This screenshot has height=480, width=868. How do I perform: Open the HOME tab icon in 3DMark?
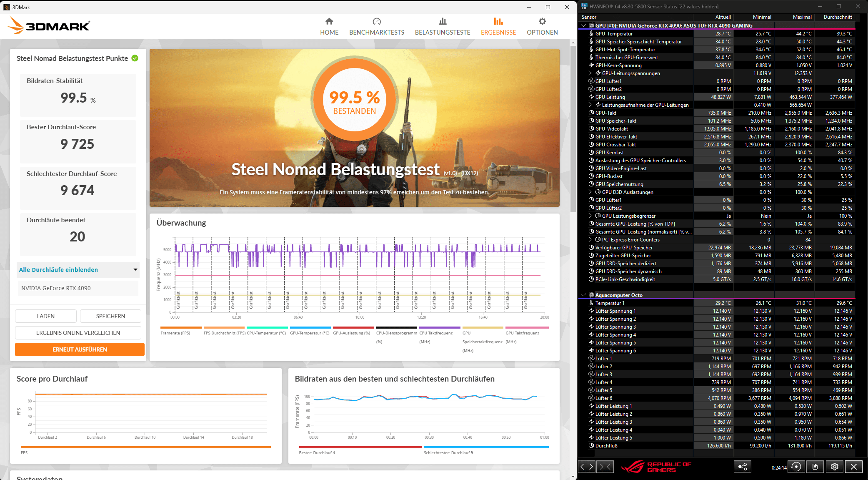coord(329,21)
